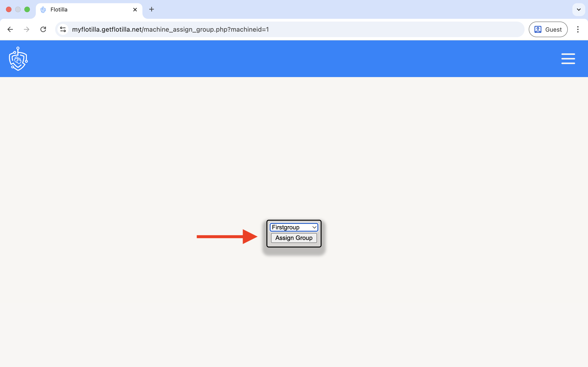Image resolution: width=588 pixels, height=367 pixels.
Task: Open the Guest profile button
Action: click(548, 29)
